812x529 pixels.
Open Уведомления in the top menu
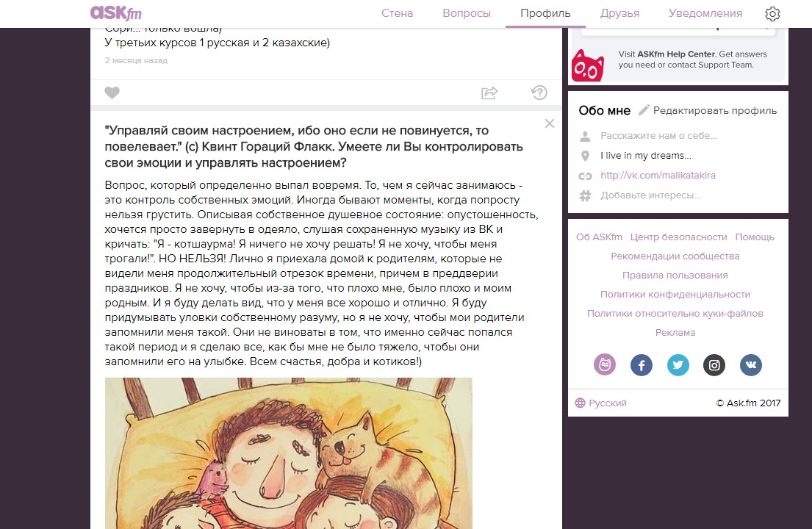click(705, 13)
